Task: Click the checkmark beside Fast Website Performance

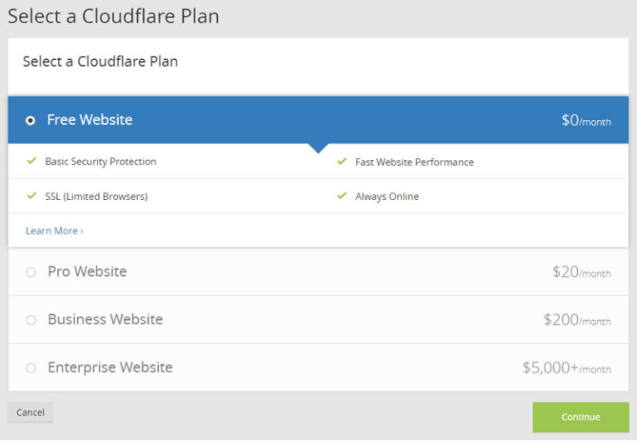Action: pyautogui.click(x=342, y=161)
